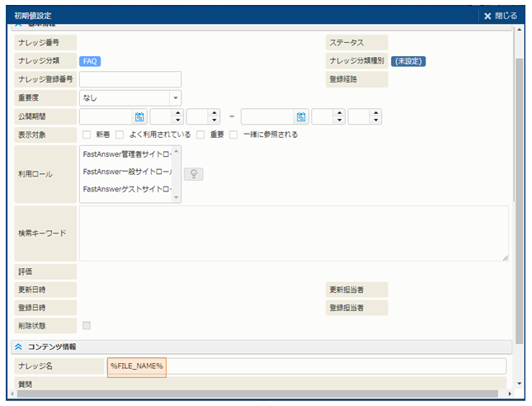532x406 pixels.
Task: Click the 閉じる close button
Action: pos(501,15)
